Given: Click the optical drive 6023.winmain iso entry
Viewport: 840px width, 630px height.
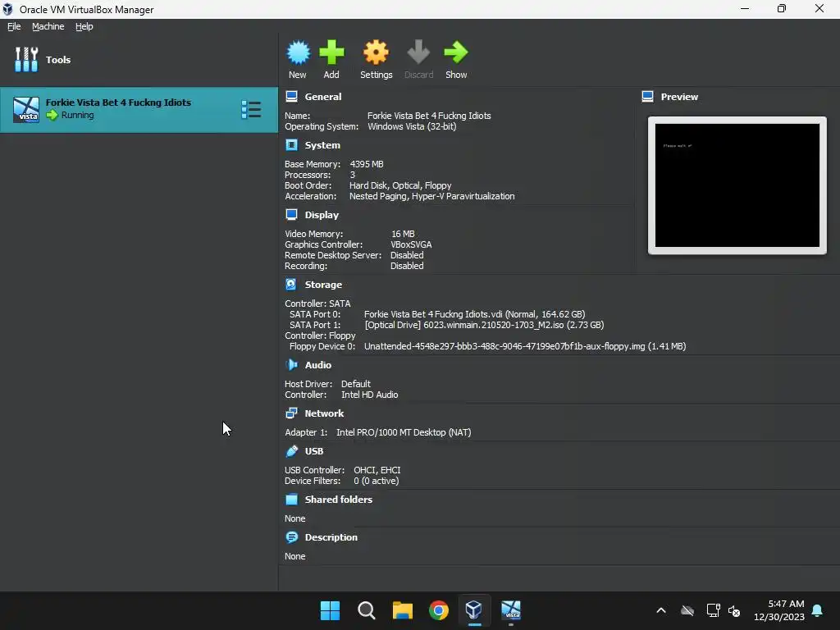Looking at the screenshot, I should click(x=484, y=325).
